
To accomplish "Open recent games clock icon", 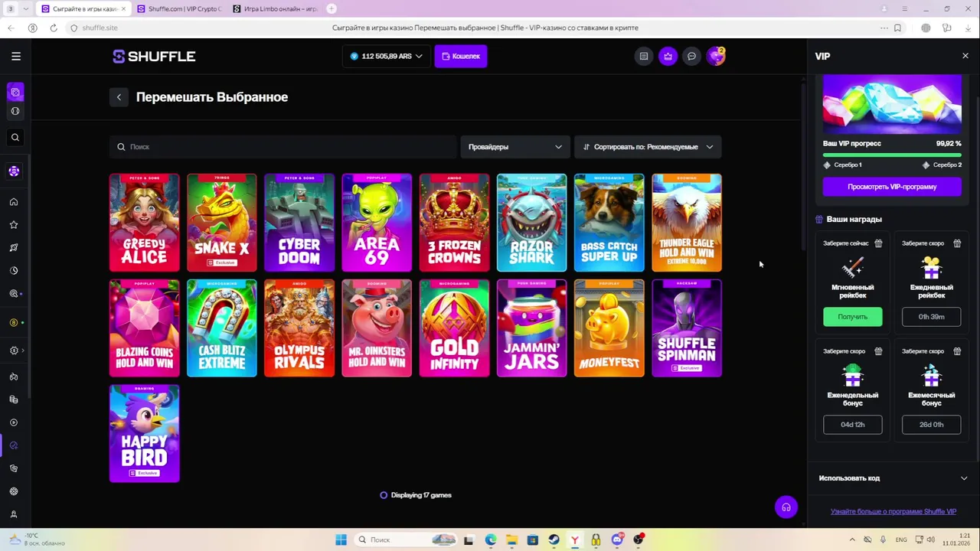I will (x=14, y=271).
